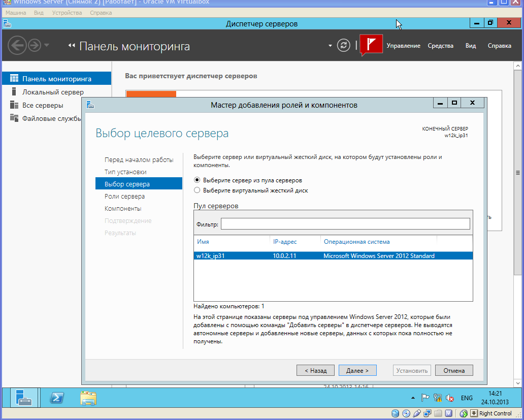Click the IP address 10.0.2.11 cell
The height and width of the screenshot is (420, 524).
coord(284,255)
